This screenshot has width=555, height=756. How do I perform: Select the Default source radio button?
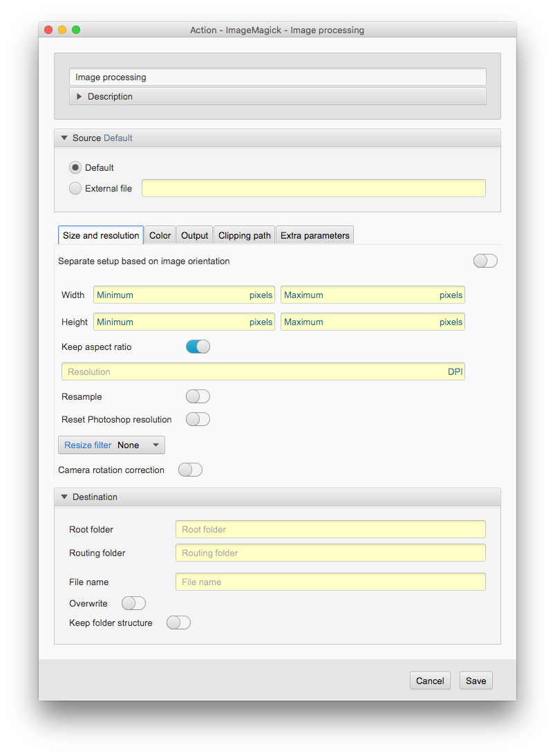(75, 167)
